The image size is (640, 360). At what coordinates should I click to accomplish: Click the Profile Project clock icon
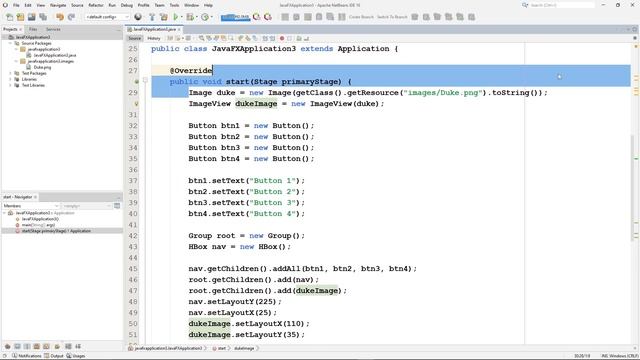(205, 17)
